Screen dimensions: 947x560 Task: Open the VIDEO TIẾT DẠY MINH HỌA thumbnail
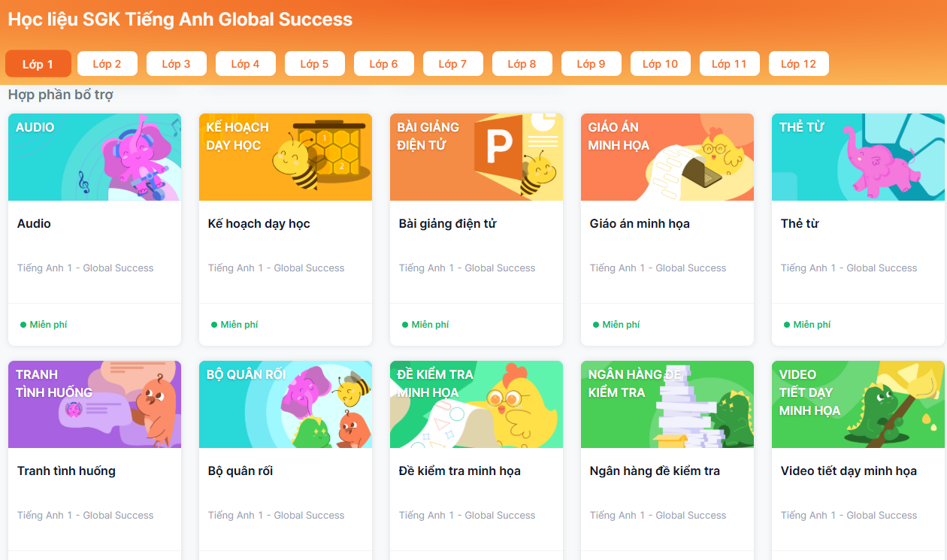click(x=858, y=404)
